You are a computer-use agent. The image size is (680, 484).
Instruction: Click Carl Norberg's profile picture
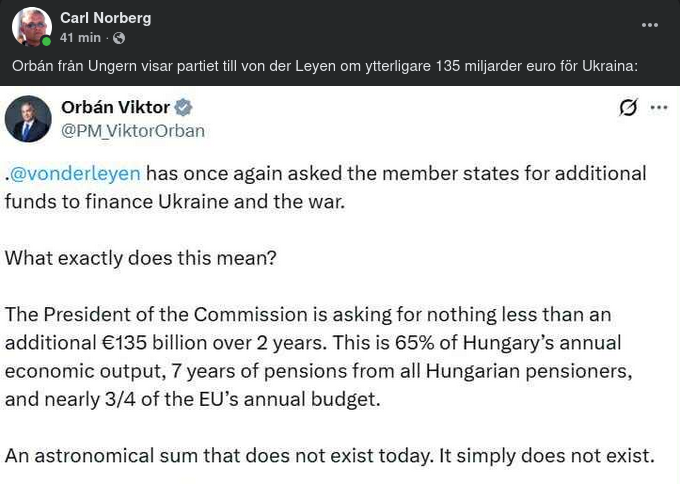32,27
